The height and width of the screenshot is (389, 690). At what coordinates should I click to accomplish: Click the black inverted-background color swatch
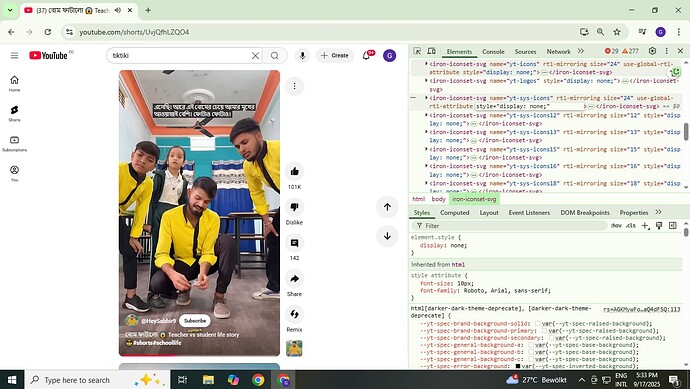pyautogui.click(x=518, y=366)
